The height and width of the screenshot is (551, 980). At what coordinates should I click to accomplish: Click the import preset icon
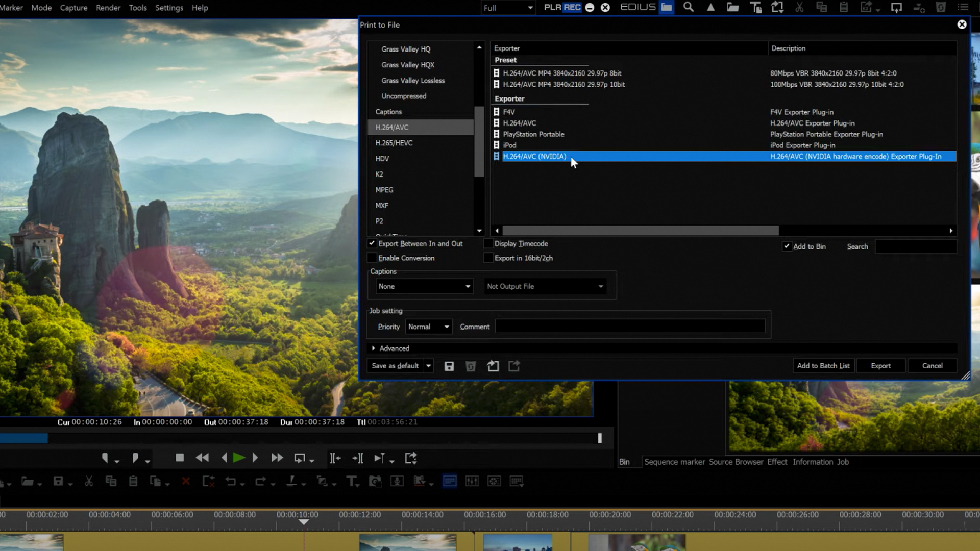point(493,366)
